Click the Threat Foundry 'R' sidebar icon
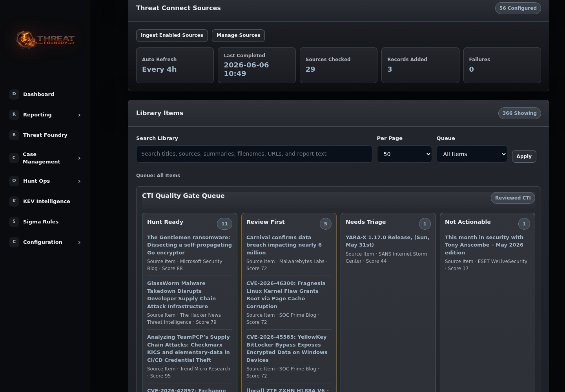 point(14,135)
